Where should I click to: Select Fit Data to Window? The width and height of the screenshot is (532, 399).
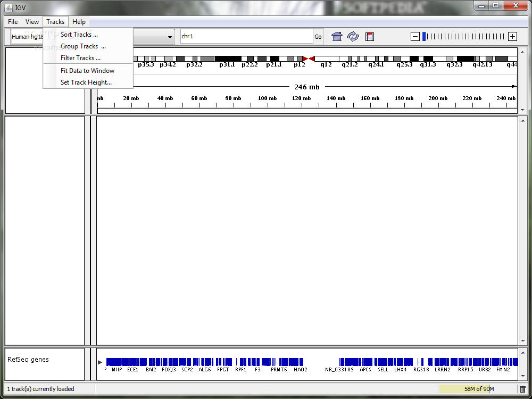tap(88, 71)
